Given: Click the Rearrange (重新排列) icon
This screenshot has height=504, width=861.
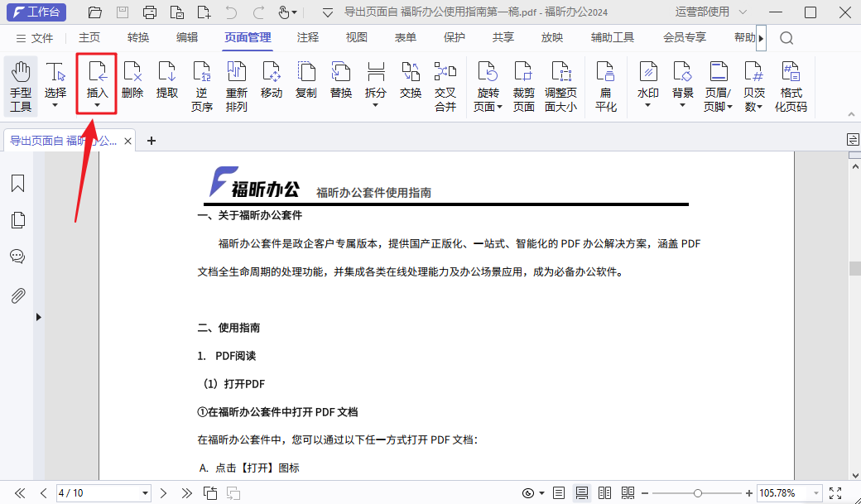Looking at the screenshot, I should tap(236, 86).
